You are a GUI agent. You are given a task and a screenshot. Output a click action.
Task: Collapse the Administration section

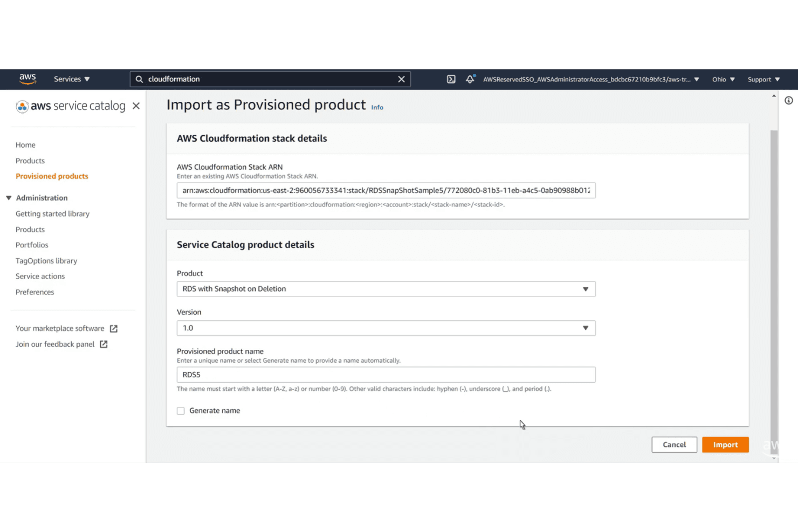tap(9, 198)
